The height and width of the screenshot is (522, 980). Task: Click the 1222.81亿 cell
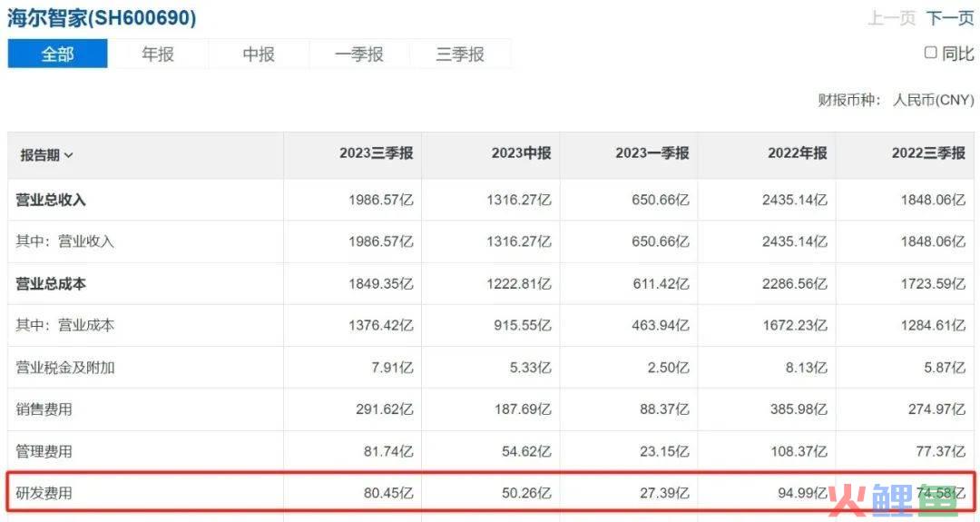click(519, 284)
